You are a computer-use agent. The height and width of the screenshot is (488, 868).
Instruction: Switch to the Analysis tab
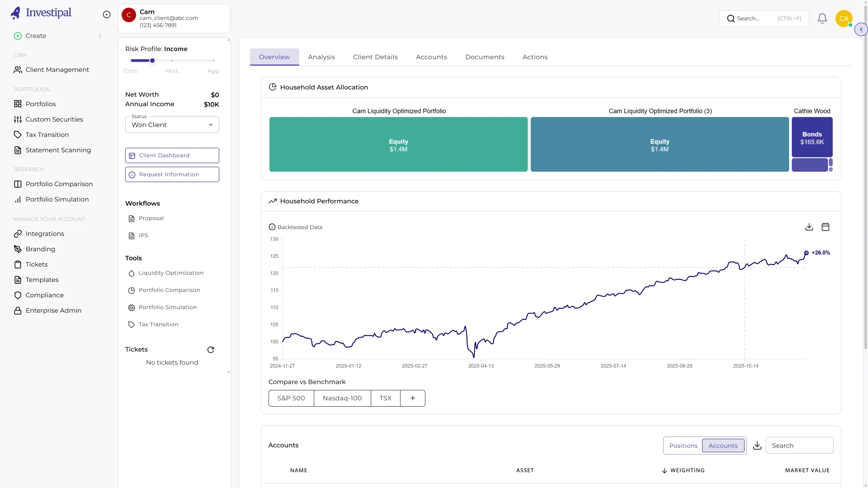(x=321, y=57)
